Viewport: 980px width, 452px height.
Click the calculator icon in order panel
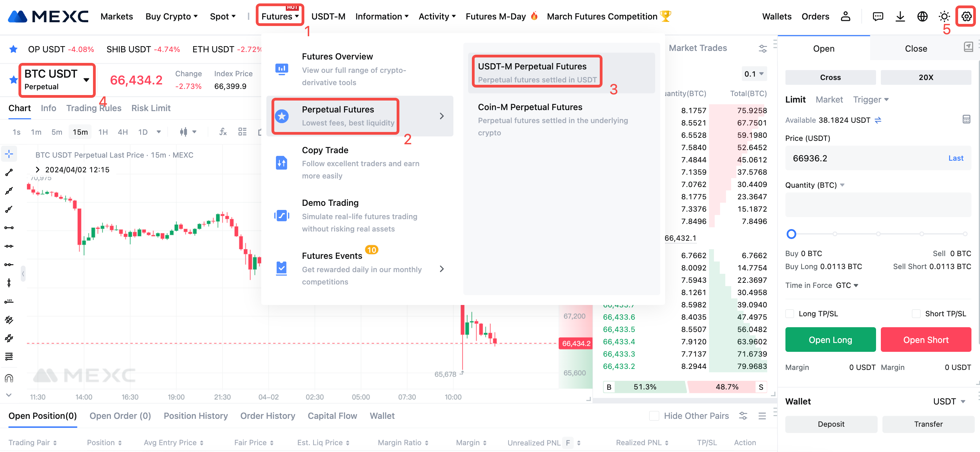click(x=966, y=119)
